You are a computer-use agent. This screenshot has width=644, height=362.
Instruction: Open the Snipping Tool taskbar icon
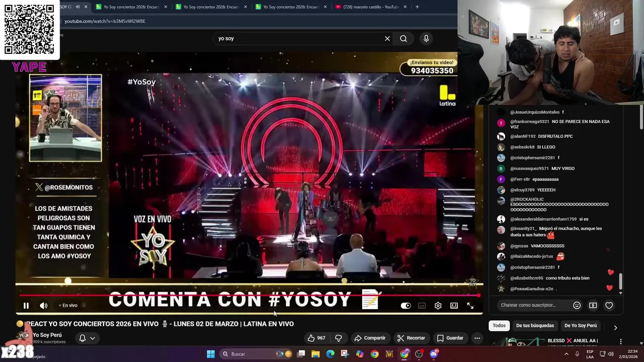345,354
